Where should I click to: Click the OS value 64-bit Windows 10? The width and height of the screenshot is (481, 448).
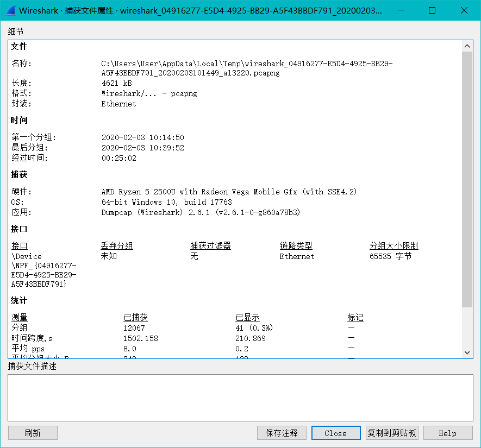pyautogui.click(x=166, y=202)
